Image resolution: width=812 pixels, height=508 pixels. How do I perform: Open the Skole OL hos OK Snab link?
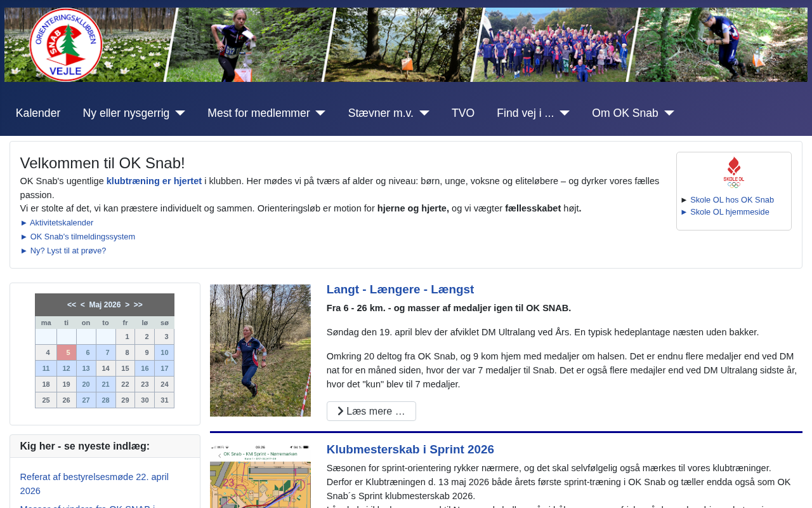click(x=732, y=200)
